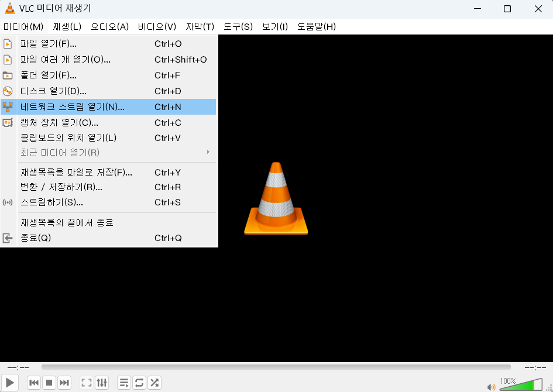
Task: Select the 캡처 장치 열기 capture icon
Action: tap(8, 122)
